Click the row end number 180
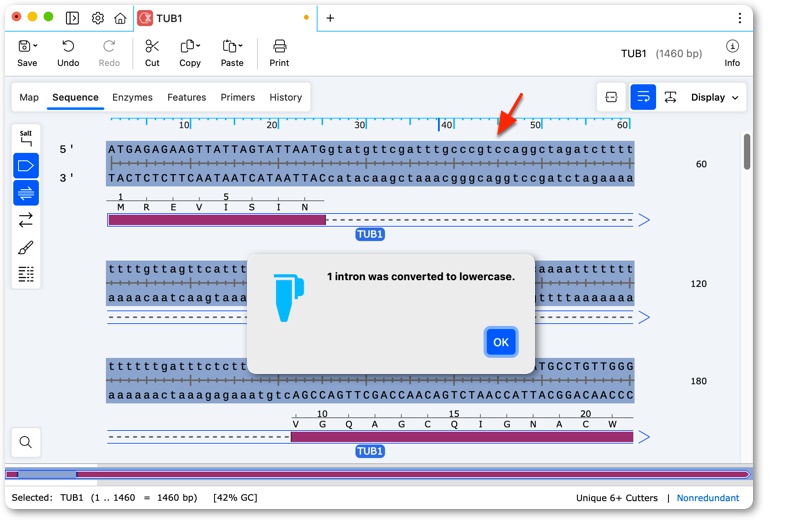 pos(698,381)
